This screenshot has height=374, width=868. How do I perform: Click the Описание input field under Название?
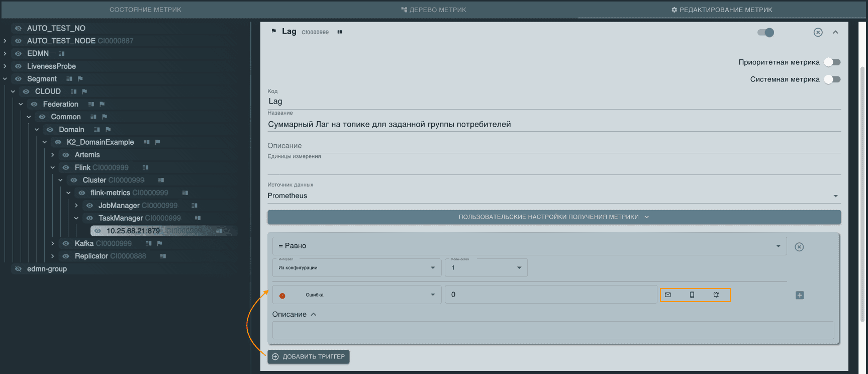click(553, 146)
